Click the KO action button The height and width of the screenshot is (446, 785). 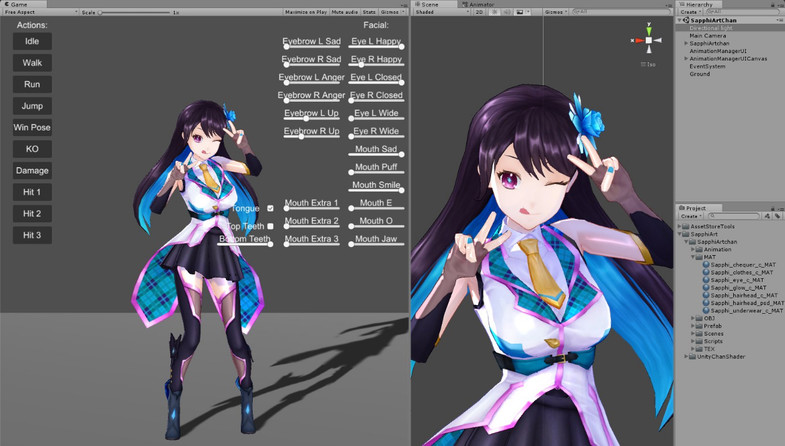click(32, 149)
